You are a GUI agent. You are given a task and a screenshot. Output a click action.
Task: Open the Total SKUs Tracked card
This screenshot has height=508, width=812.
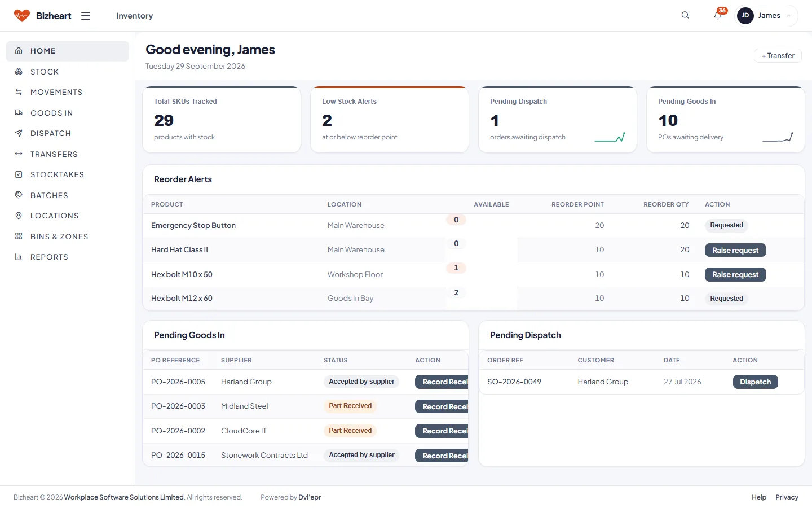pos(222,120)
